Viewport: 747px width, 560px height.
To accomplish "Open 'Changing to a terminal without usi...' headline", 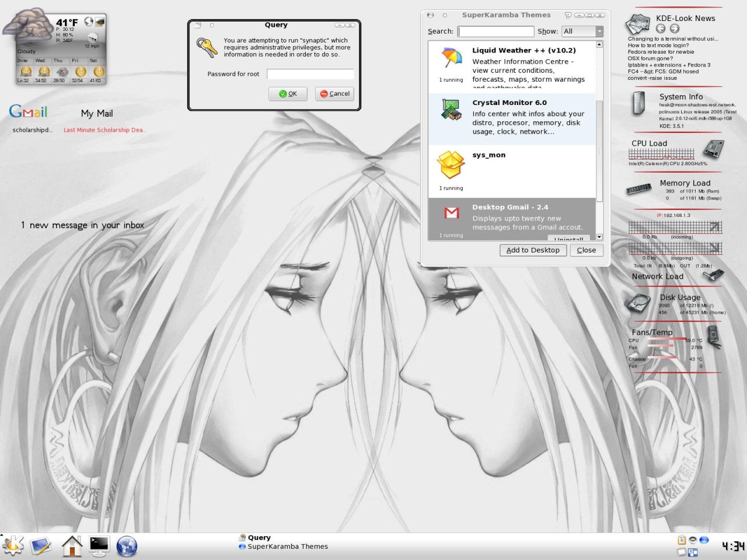I will [x=673, y=39].
